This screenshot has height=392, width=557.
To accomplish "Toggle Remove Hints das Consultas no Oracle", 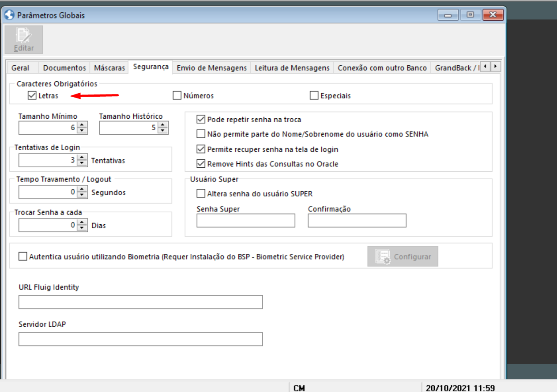I will coord(201,164).
